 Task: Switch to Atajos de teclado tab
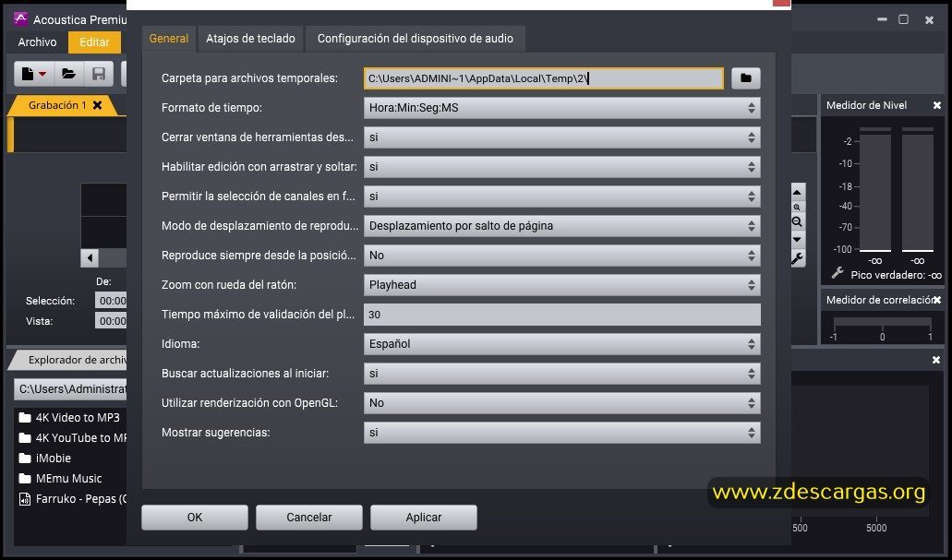click(x=250, y=38)
